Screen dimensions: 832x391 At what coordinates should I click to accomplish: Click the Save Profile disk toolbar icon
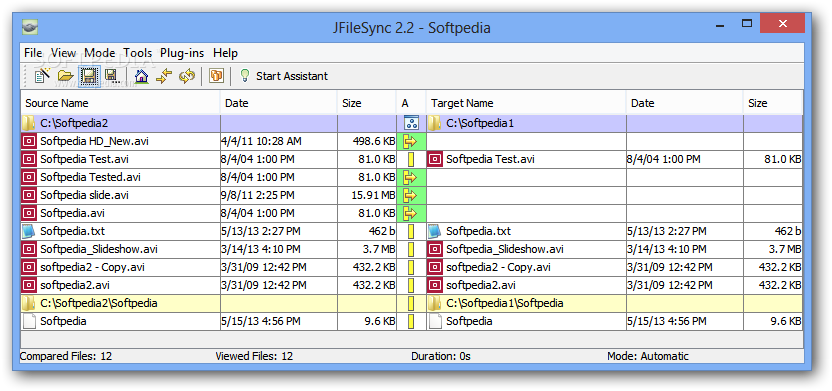[89, 76]
